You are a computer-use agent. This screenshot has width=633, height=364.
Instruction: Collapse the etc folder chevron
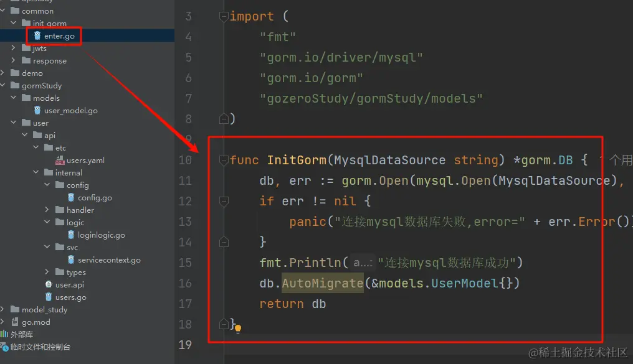click(36, 147)
